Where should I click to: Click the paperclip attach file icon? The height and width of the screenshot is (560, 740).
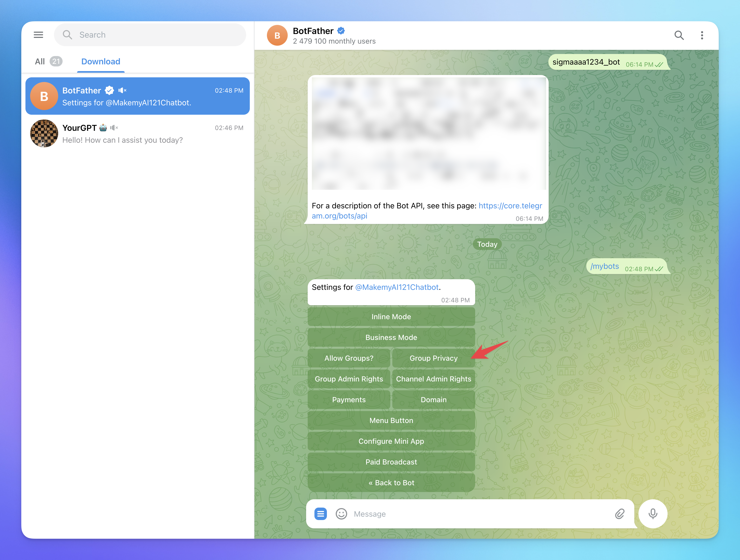click(619, 514)
